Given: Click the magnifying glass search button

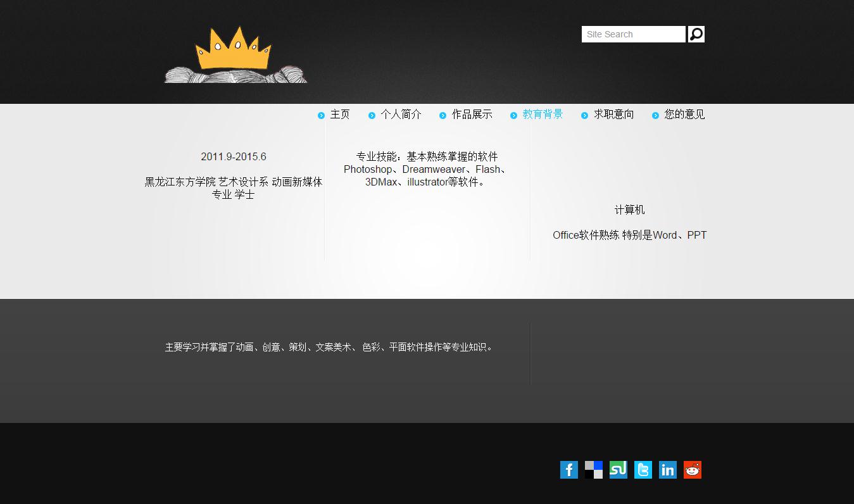Looking at the screenshot, I should tap(696, 34).
